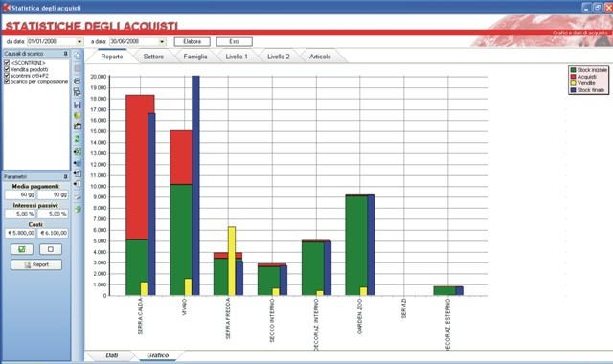The width and height of the screenshot is (613, 364).
Task: Uncheck the <SCONTRINI> causale checkbox
Action: click(7, 62)
